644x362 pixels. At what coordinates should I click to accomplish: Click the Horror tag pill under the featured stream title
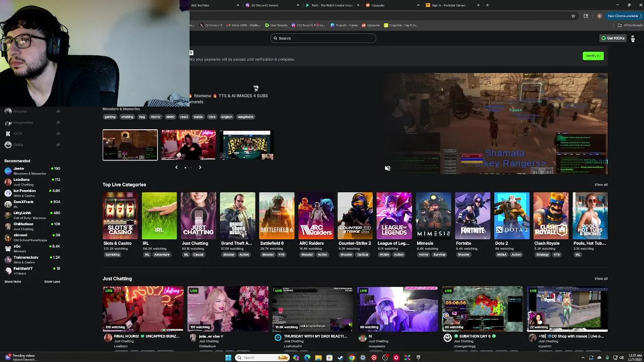click(x=155, y=117)
